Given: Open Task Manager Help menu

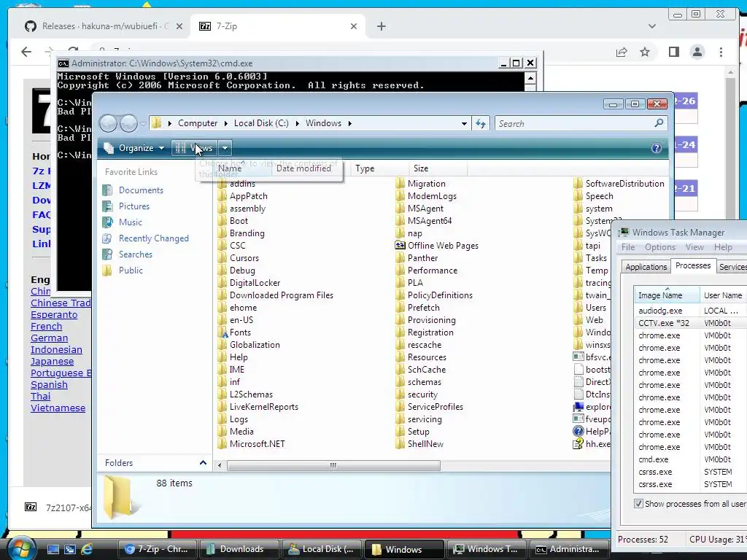Looking at the screenshot, I should (723, 247).
